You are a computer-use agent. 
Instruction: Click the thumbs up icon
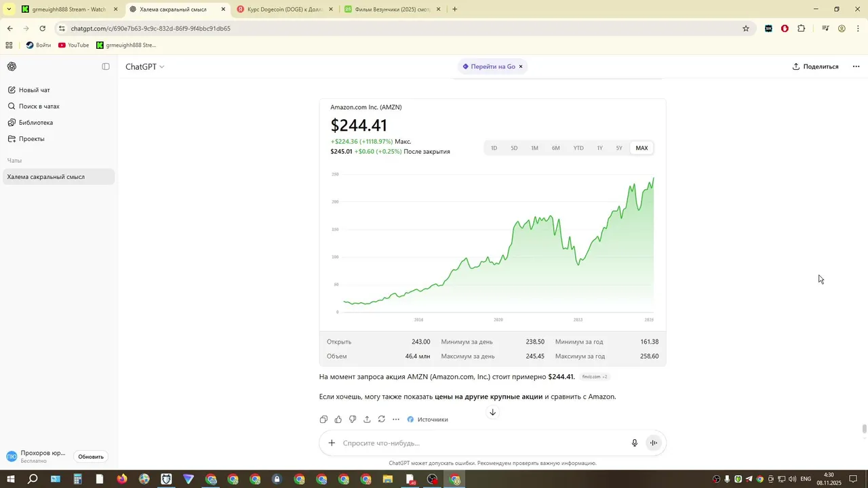click(338, 420)
